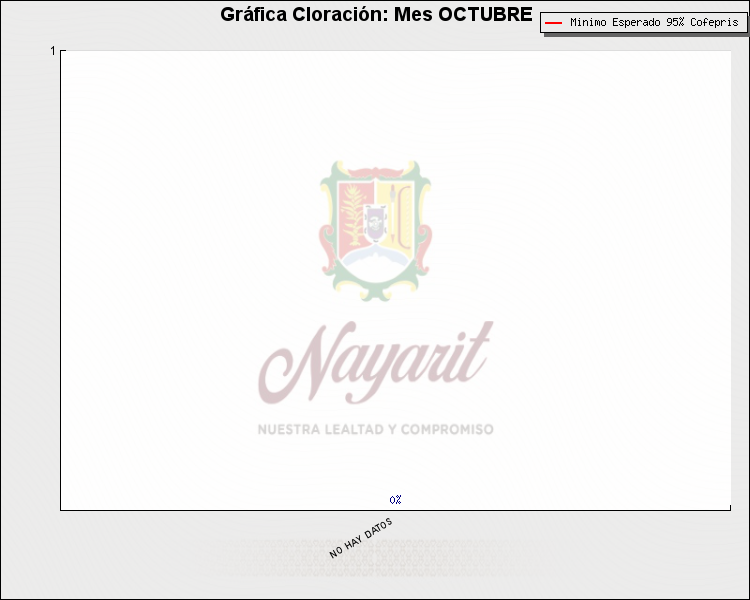The height and width of the screenshot is (600, 750).
Task: Click the legend label Mínimo Esperado 95% Cofepris
Action: tap(654, 22)
